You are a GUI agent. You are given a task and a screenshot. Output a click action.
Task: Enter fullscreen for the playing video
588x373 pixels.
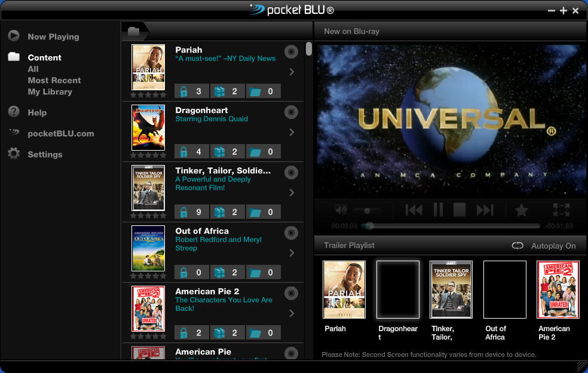(561, 210)
